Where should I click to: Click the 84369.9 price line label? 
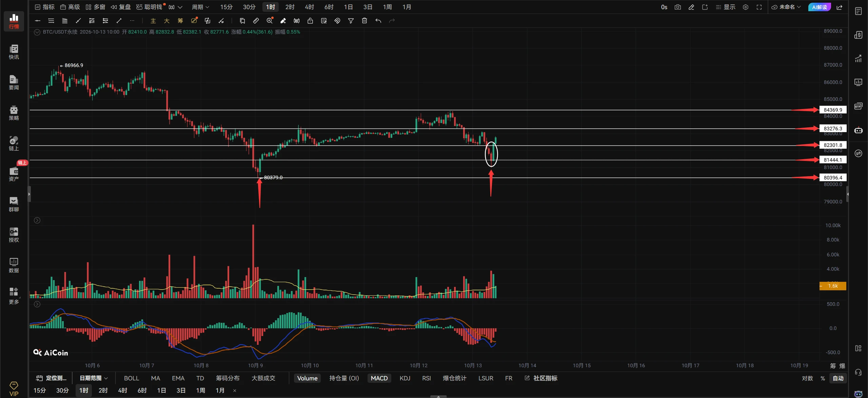pyautogui.click(x=833, y=110)
